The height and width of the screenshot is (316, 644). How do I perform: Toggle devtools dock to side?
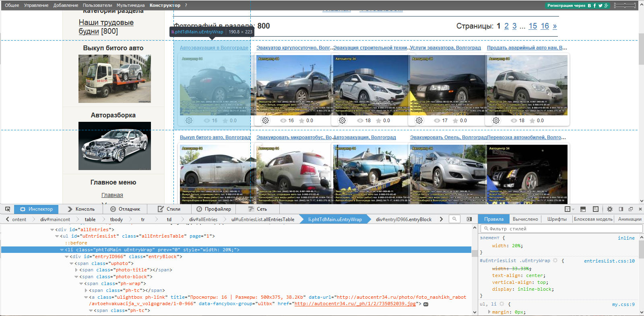pyautogui.click(x=621, y=209)
